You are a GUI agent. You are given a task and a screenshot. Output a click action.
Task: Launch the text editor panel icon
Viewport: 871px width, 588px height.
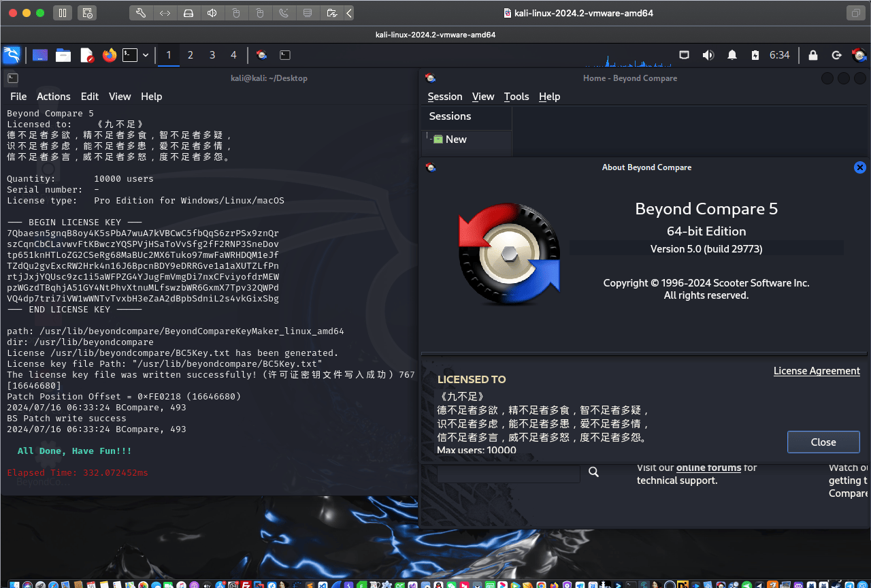86,55
